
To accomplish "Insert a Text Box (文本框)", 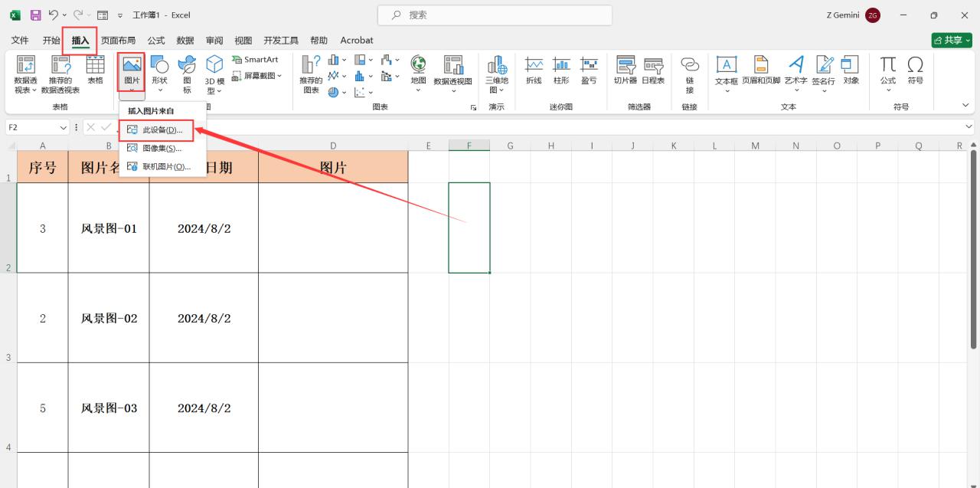I will click(x=726, y=74).
